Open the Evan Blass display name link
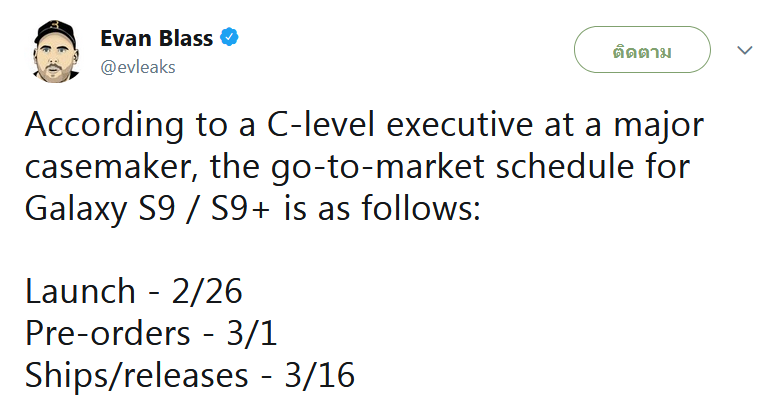This screenshot has height=401, width=758. tap(157, 38)
